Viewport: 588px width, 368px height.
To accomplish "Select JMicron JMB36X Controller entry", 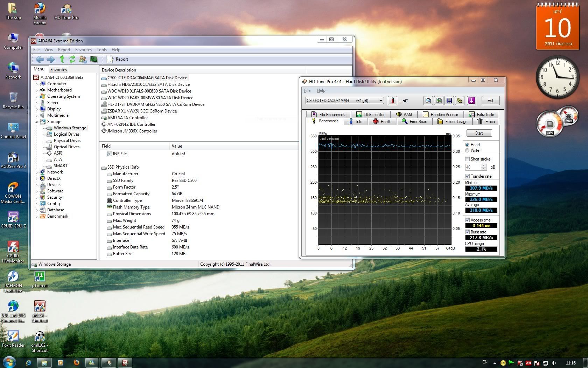I will 132,131.
